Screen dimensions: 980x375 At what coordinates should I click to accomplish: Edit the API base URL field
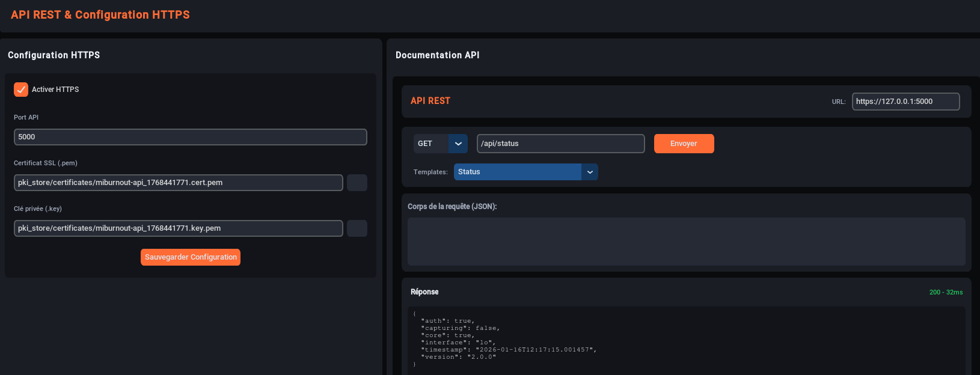(x=905, y=102)
